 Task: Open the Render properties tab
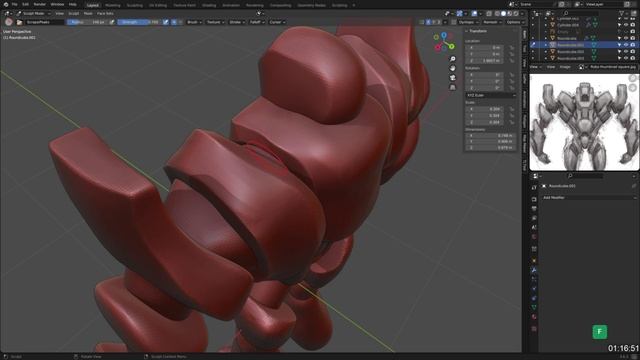pos(534,199)
